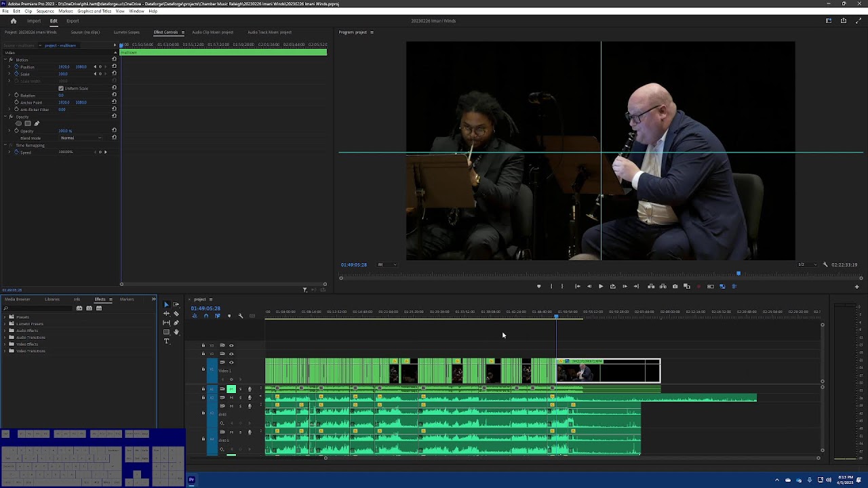Image resolution: width=868 pixels, height=488 pixels.
Task: Play the program monitor
Action: [601, 286]
